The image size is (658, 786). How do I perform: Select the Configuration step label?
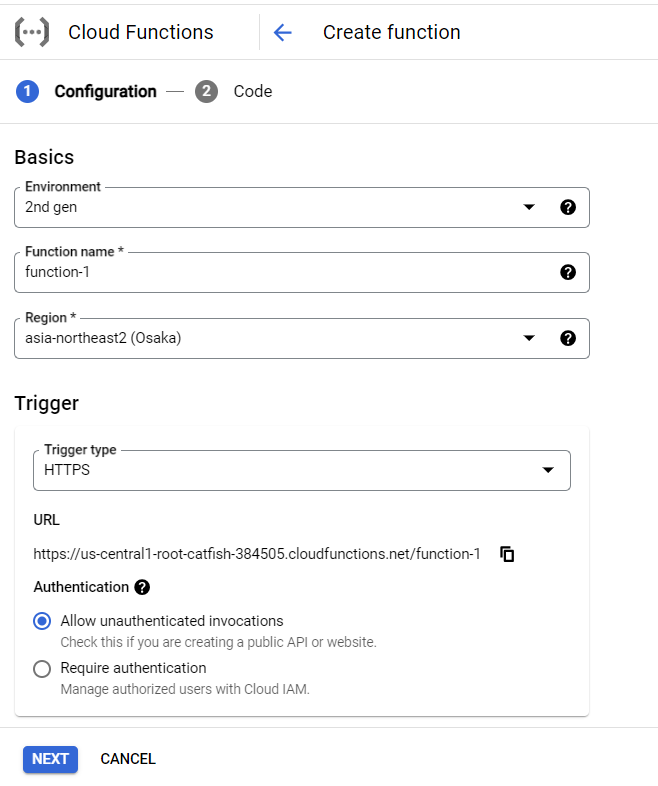pos(105,92)
